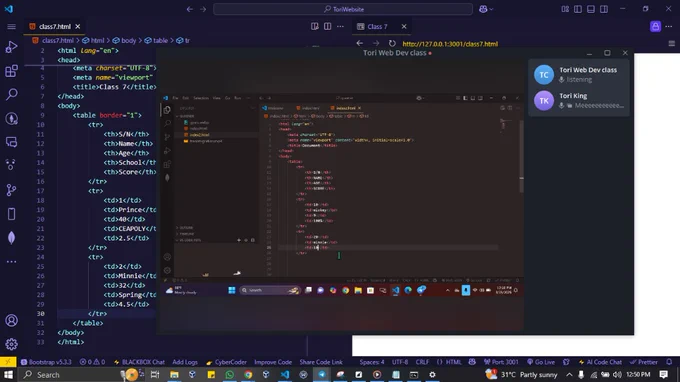Viewport: 680px width, 382px height.
Task: Customize layout icon in title bar
Action: click(565, 9)
